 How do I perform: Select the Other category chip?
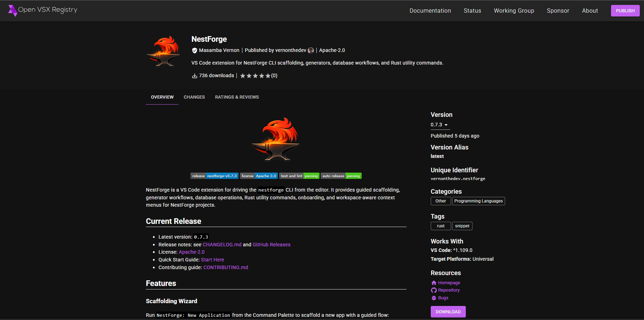coord(441,201)
